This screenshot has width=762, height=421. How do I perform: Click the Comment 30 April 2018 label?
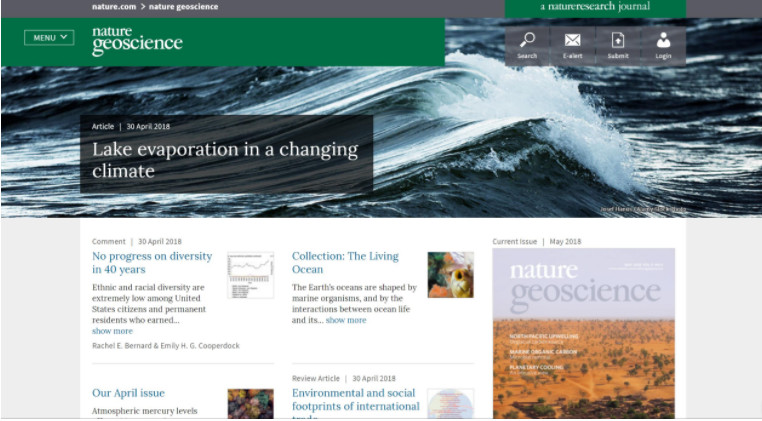137,242
